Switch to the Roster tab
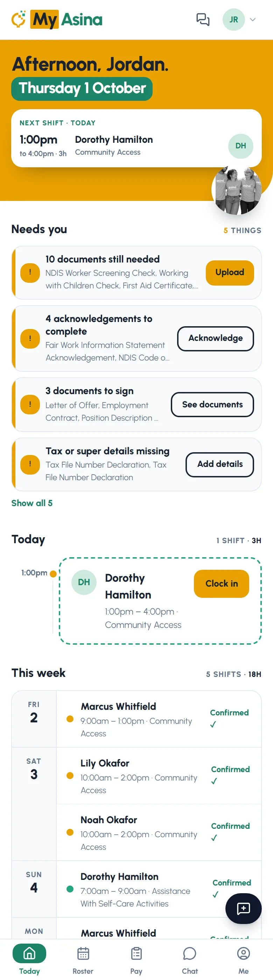Image resolution: width=273 pixels, height=980 pixels. [x=83, y=959]
